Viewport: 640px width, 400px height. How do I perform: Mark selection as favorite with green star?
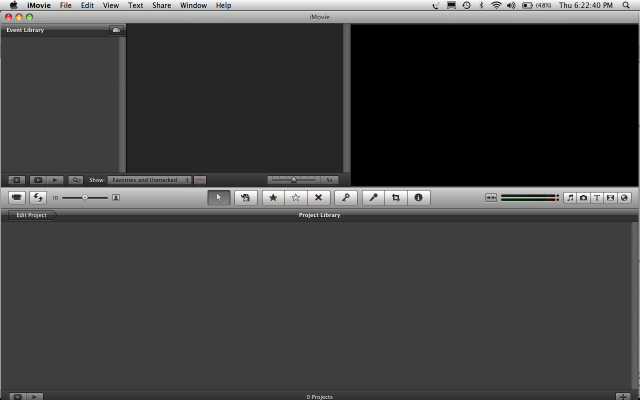pyautogui.click(x=273, y=198)
